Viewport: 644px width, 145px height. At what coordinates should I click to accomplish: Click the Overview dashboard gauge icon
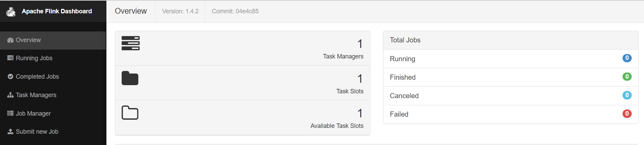click(x=10, y=40)
